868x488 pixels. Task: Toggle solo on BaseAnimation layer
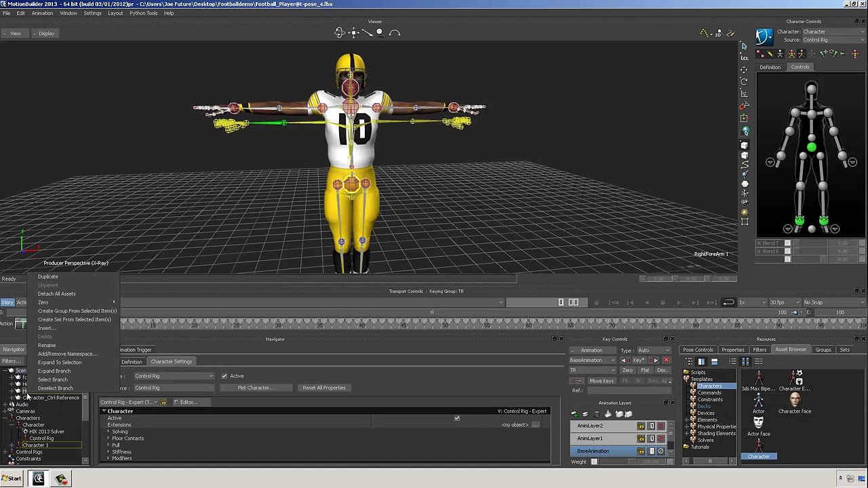pos(651,451)
